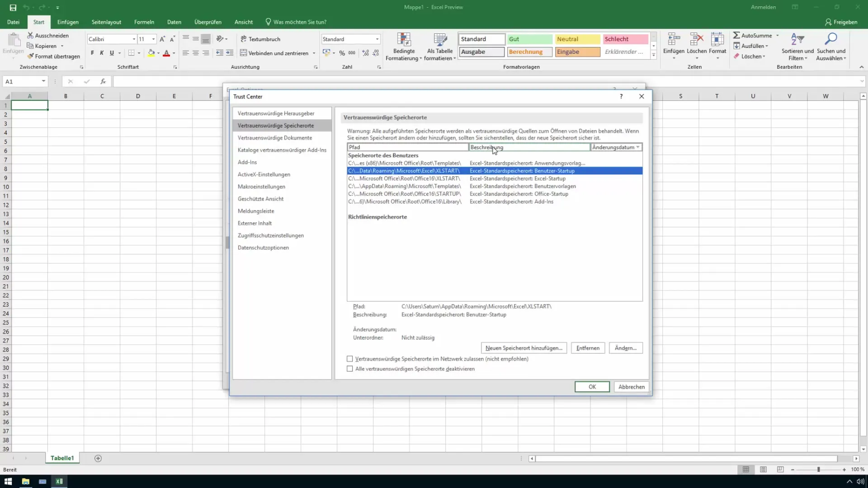This screenshot has width=868, height=488.
Task: Click the Löschen cells icon in Zellen group
Action: 696,40
